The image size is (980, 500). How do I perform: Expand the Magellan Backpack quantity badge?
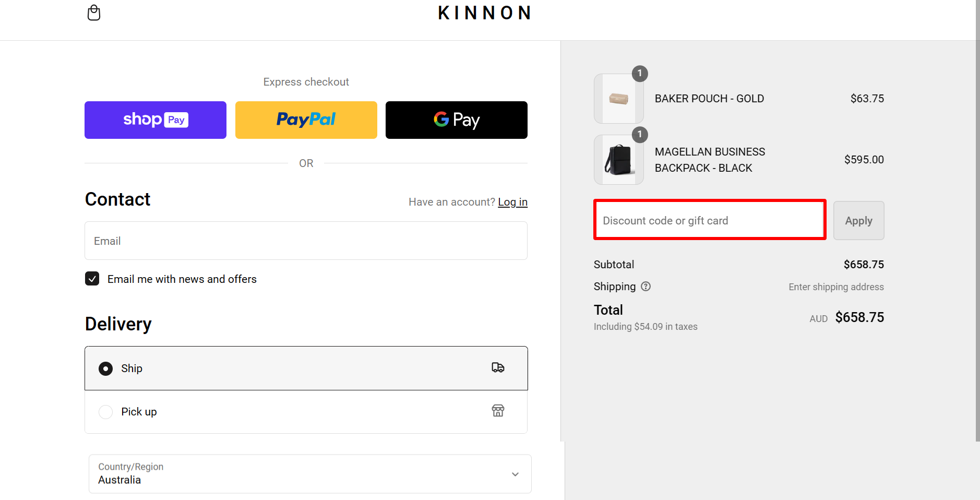pyautogui.click(x=640, y=135)
